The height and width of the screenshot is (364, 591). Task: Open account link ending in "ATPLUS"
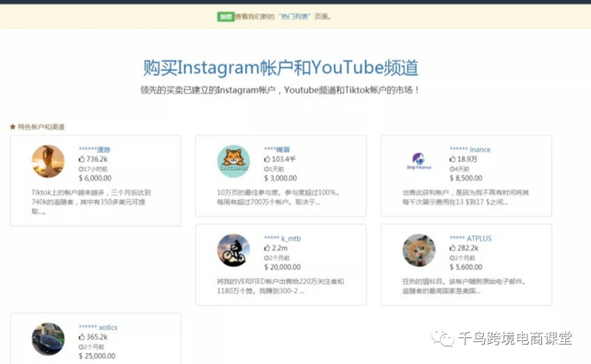click(x=470, y=239)
